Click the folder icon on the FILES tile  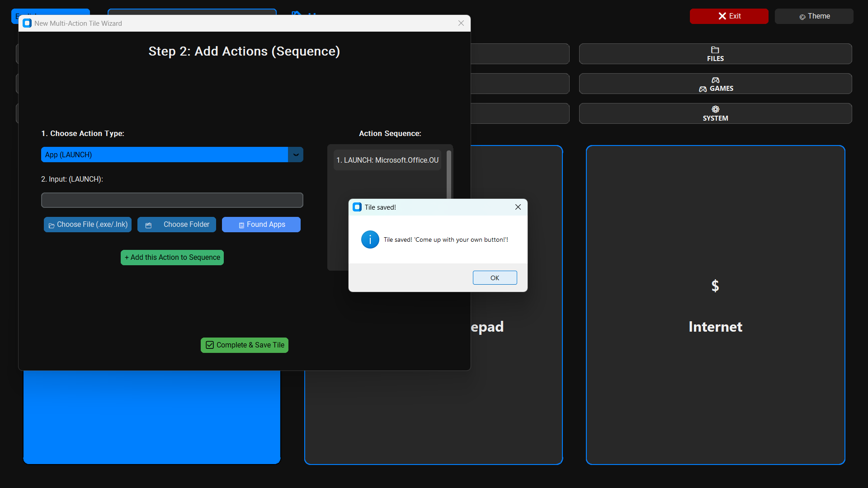point(715,50)
